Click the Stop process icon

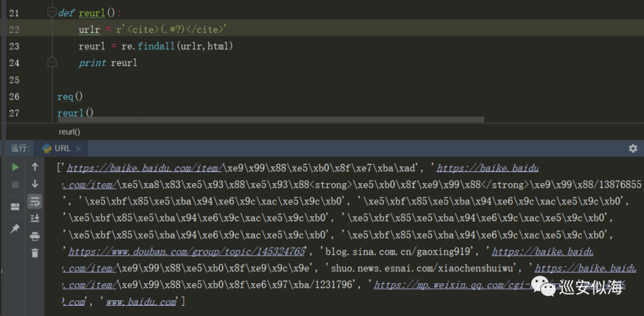[x=15, y=185]
